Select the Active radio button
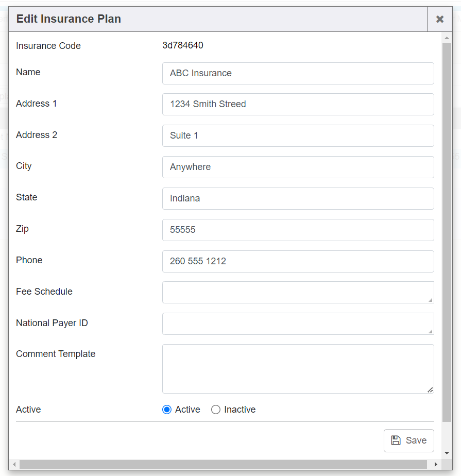461x476 pixels. [x=167, y=410]
